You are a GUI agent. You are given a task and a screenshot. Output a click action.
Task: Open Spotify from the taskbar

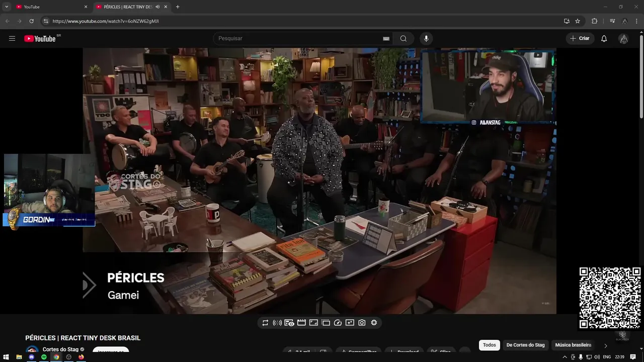pos(44,357)
